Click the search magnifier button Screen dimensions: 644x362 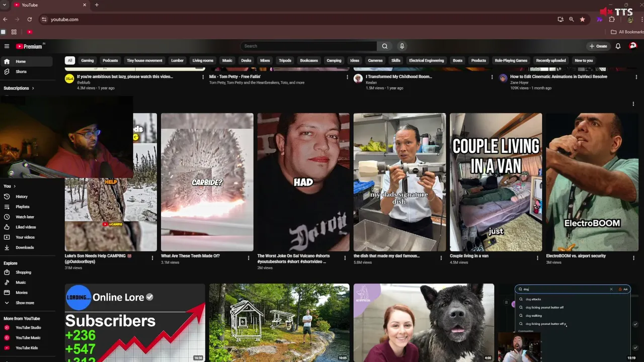(x=384, y=46)
